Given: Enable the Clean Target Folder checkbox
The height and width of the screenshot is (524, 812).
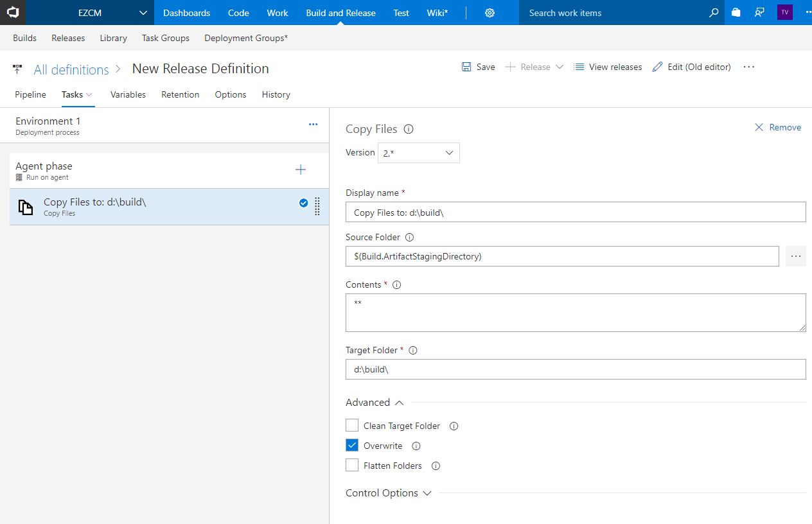Looking at the screenshot, I should pyautogui.click(x=351, y=425).
